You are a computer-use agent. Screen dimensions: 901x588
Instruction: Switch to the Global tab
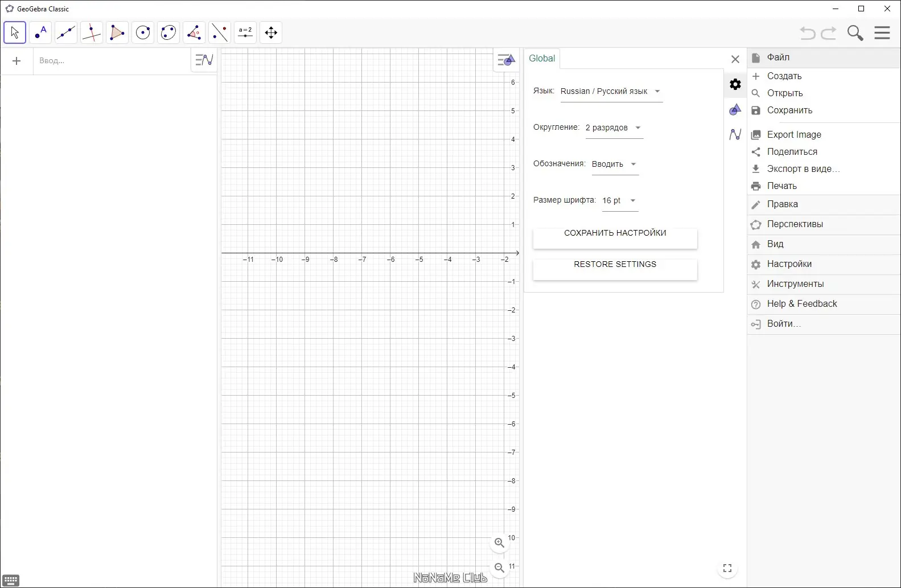(542, 59)
